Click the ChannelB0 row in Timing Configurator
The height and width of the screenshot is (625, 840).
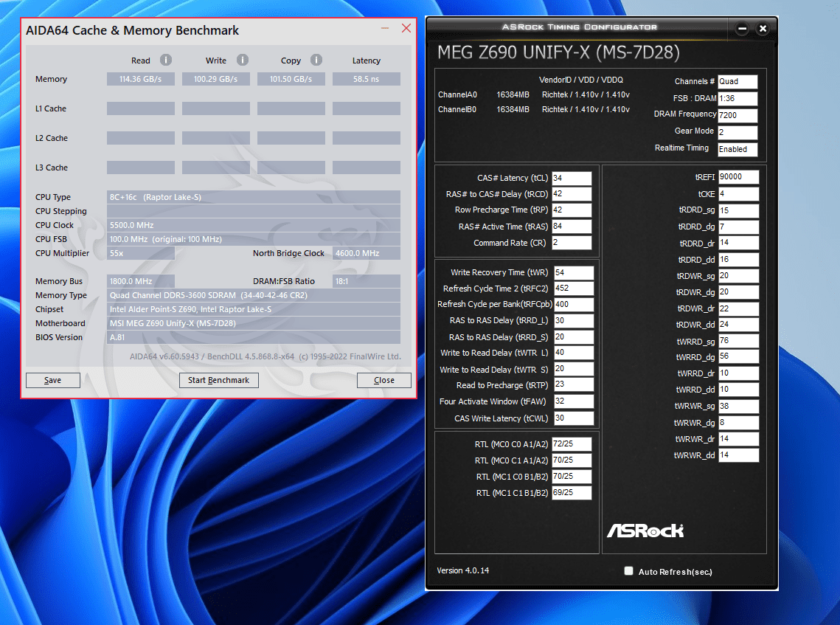click(x=533, y=109)
